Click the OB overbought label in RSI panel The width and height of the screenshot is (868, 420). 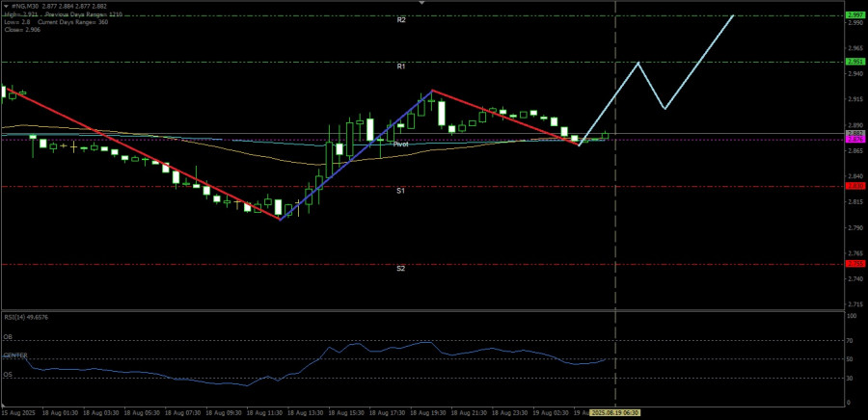(x=8, y=336)
